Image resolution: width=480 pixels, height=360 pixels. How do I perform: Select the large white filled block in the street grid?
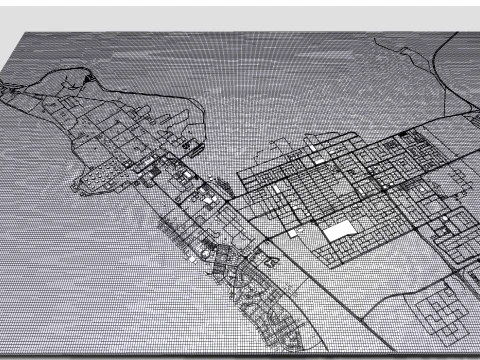pyautogui.click(x=339, y=231)
